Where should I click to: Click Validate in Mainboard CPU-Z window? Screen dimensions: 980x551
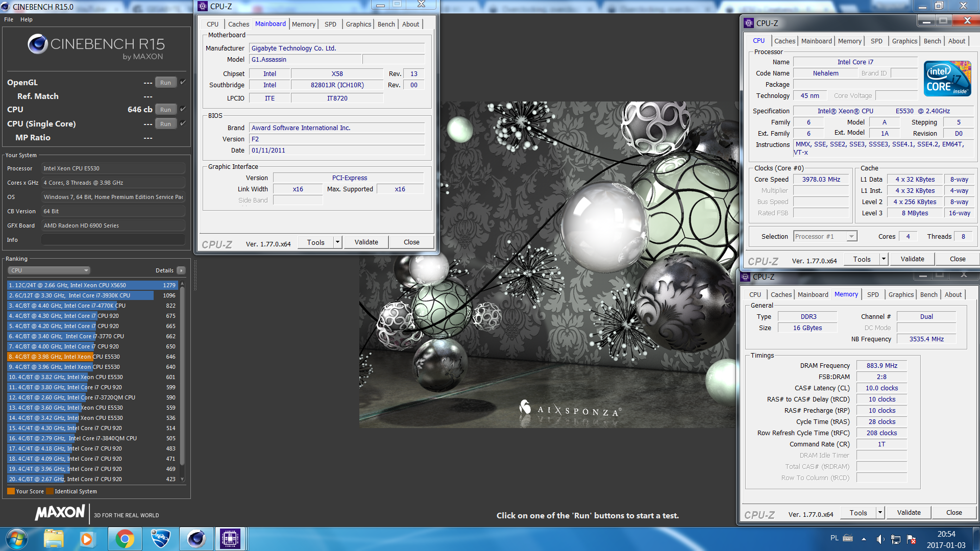[366, 242]
